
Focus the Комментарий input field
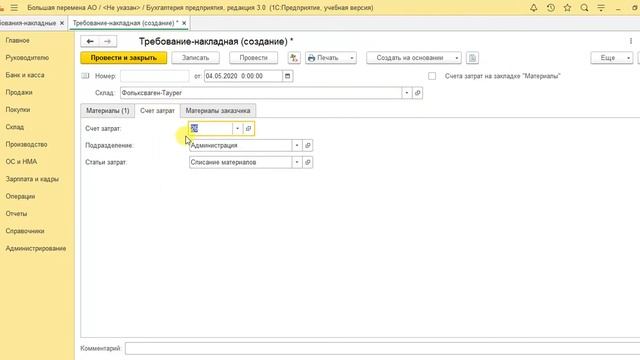[x=382, y=349]
